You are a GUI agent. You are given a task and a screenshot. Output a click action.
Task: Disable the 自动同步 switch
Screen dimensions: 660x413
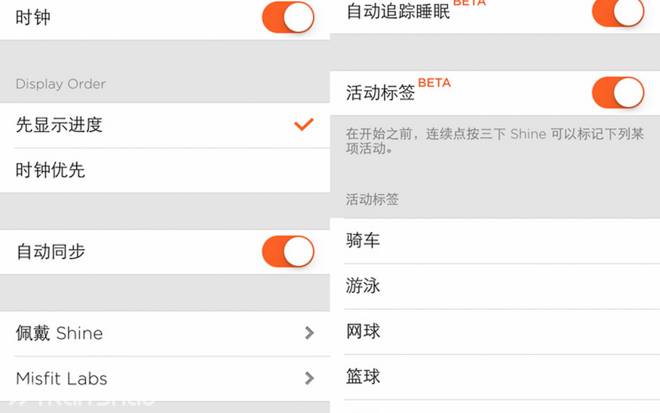(288, 252)
